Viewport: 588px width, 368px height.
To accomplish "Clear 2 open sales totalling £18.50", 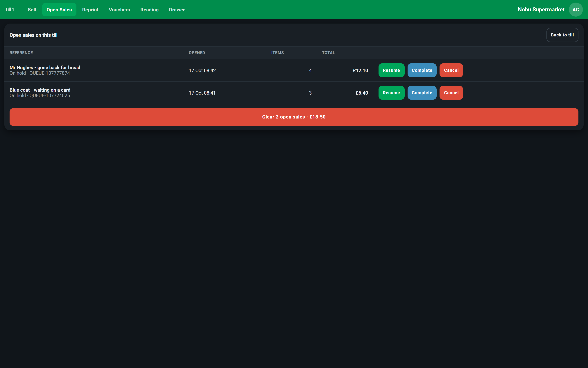I will 294,117.
